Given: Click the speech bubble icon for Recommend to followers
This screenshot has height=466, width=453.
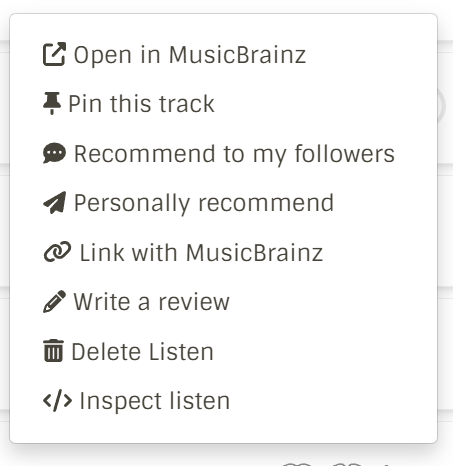Looking at the screenshot, I should [54, 153].
